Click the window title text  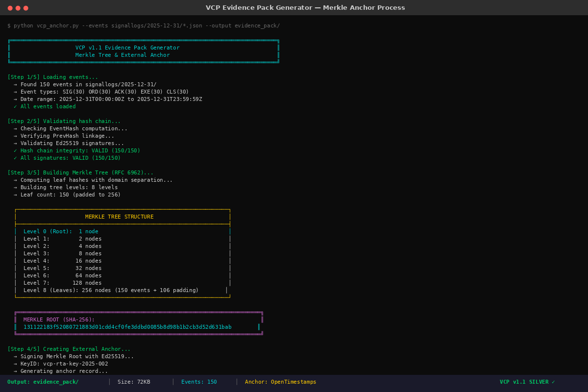[305, 8]
